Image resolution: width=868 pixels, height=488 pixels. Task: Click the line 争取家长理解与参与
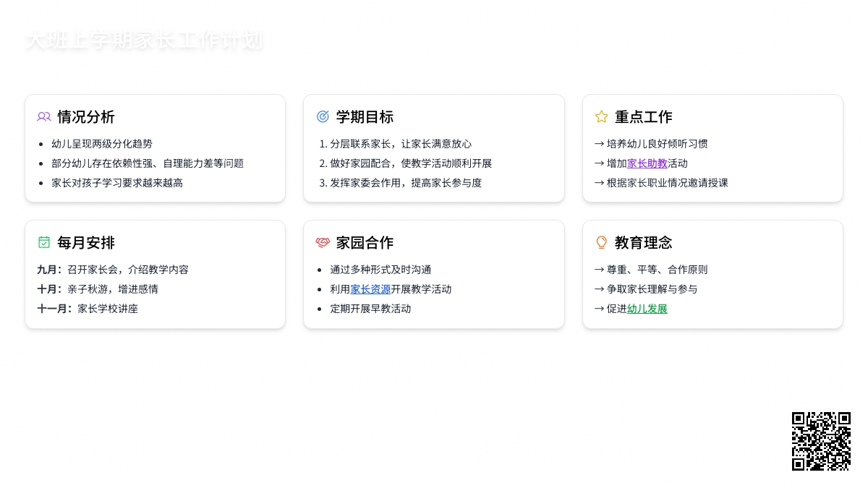(x=646, y=289)
